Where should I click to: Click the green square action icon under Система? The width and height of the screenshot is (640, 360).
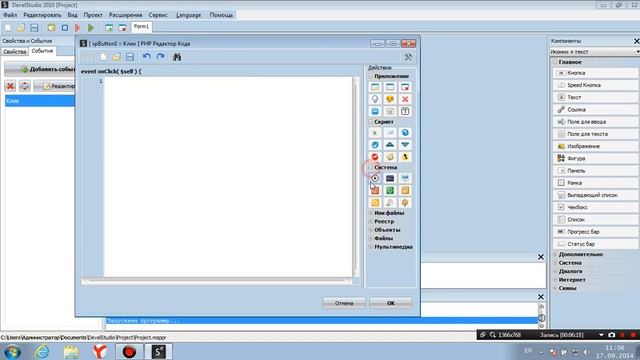[390, 190]
